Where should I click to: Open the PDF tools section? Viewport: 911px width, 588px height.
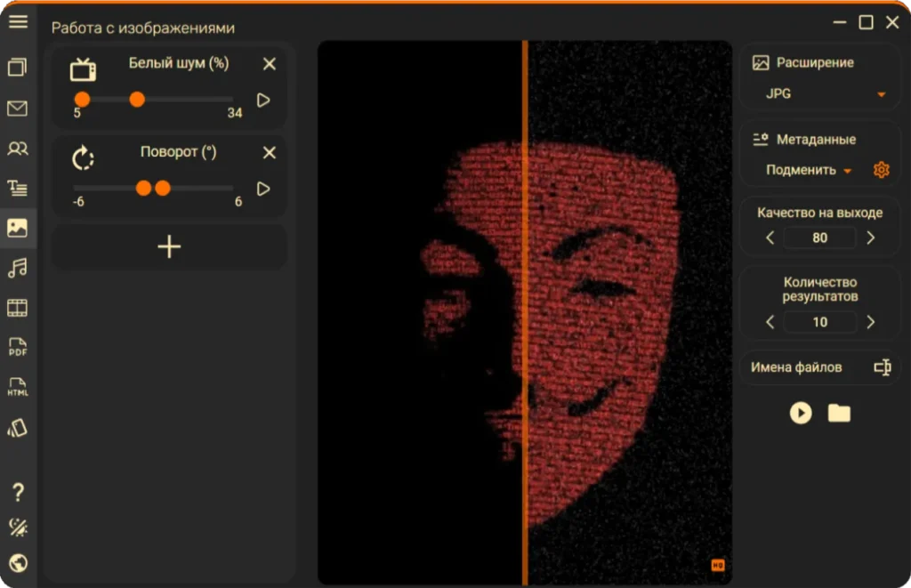pyautogui.click(x=18, y=347)
